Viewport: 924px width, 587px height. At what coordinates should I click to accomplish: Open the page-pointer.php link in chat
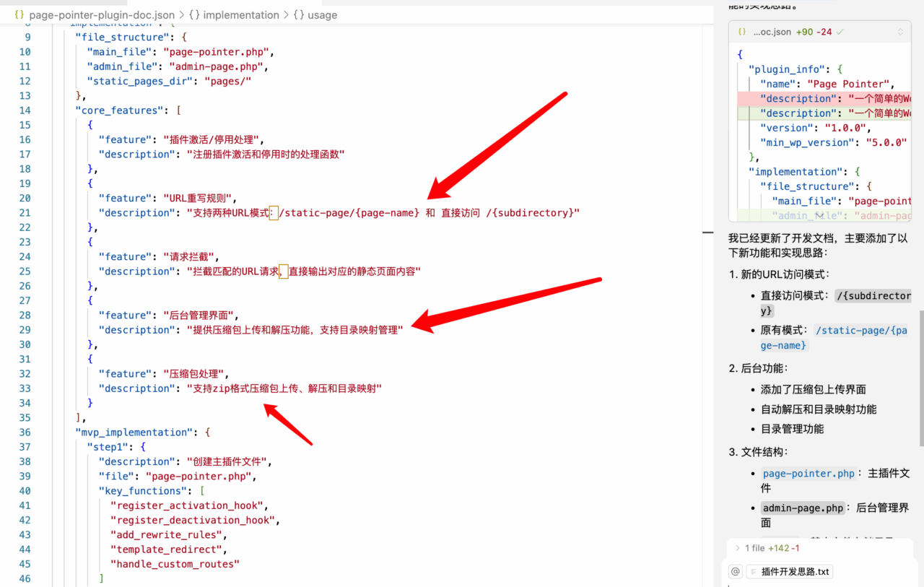coord(808,474)
